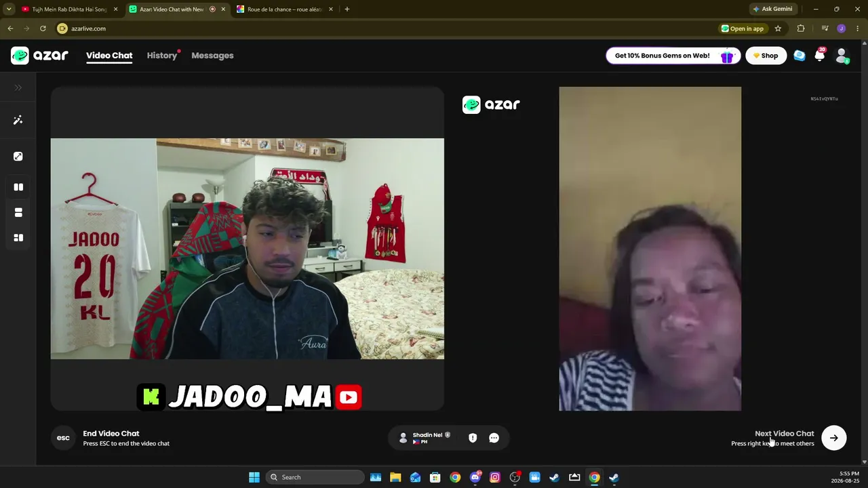Open OBS Studio from the taskbar
This screenshot has width=868, height=488.
coord(515,477)
